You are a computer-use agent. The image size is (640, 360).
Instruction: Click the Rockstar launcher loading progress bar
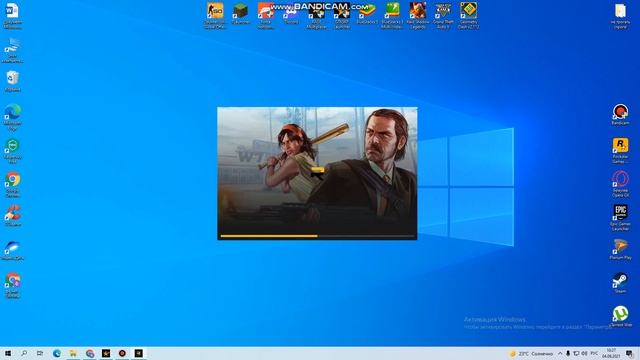coord(317,236)
